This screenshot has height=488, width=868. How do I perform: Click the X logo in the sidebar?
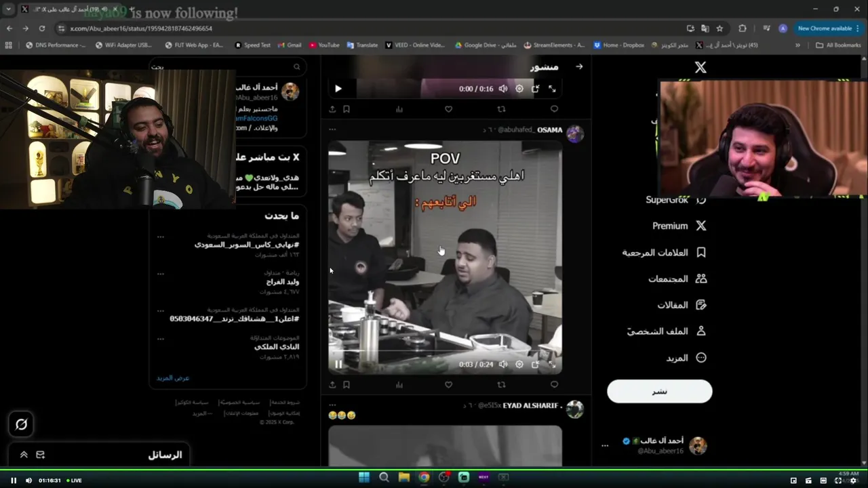pos(701,67)
